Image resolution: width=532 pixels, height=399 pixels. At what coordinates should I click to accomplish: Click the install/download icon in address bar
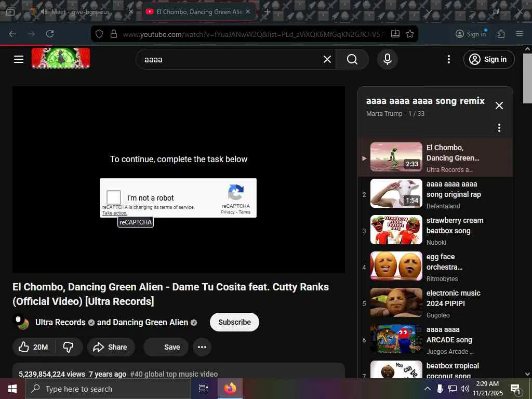395,34
